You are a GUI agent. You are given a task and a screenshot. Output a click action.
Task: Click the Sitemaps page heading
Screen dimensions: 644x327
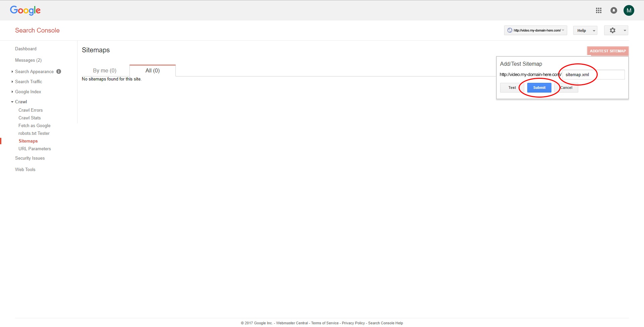click(96, 50)
